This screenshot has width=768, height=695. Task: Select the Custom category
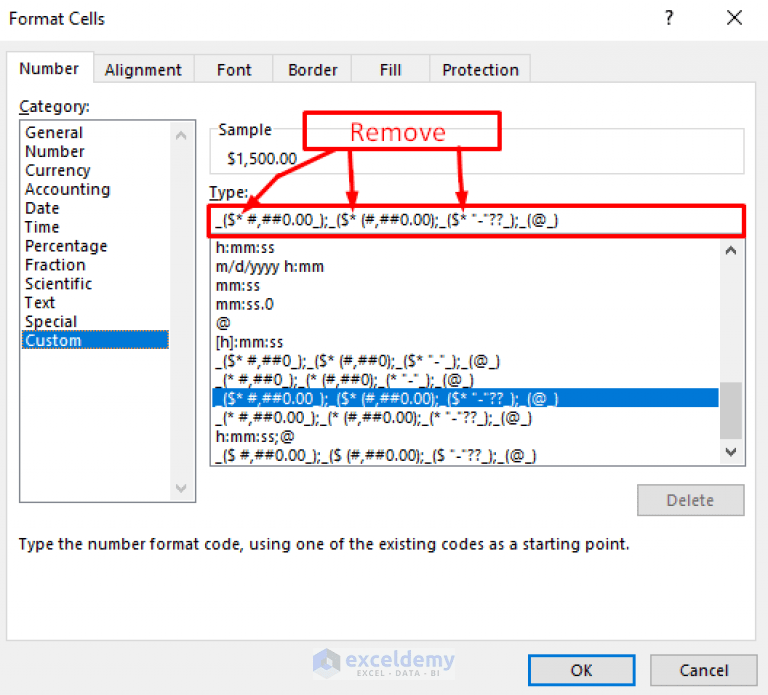[x=96, y=340]
